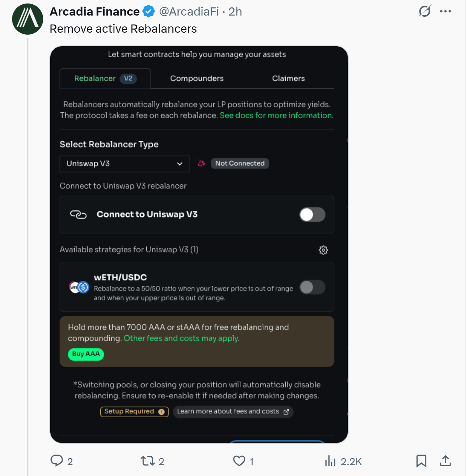Enable the wETH/USDC strategy toggle
This screenshot has width=467, height=476.
(312, 287)
